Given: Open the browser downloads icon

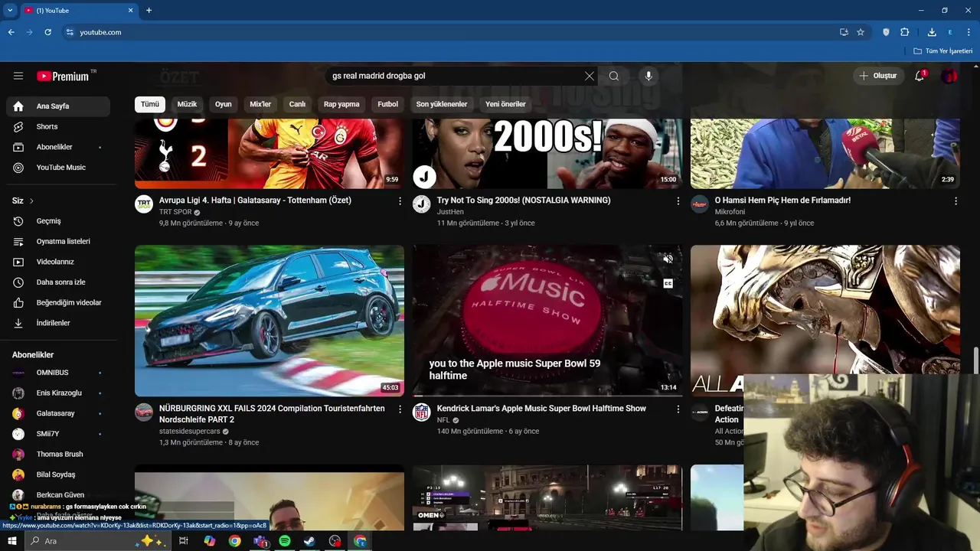Looking at the screenshot, I should pos(932,32).
